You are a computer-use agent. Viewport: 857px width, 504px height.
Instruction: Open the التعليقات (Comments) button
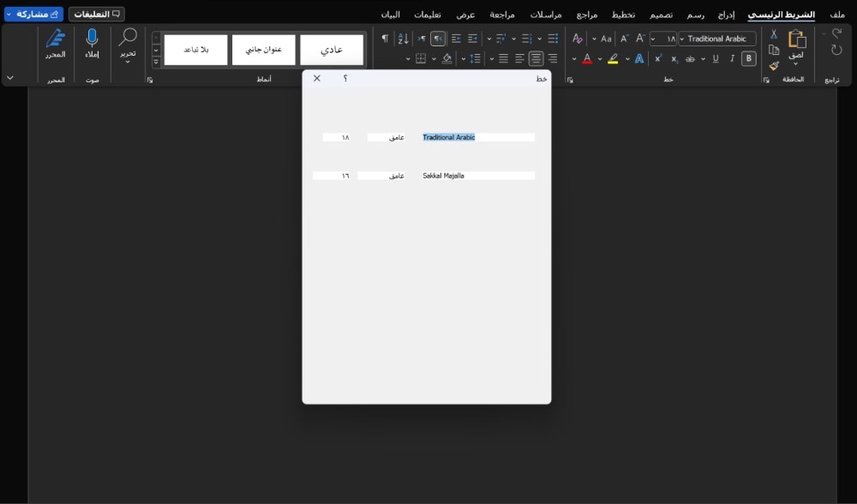(x=97, y=15)
